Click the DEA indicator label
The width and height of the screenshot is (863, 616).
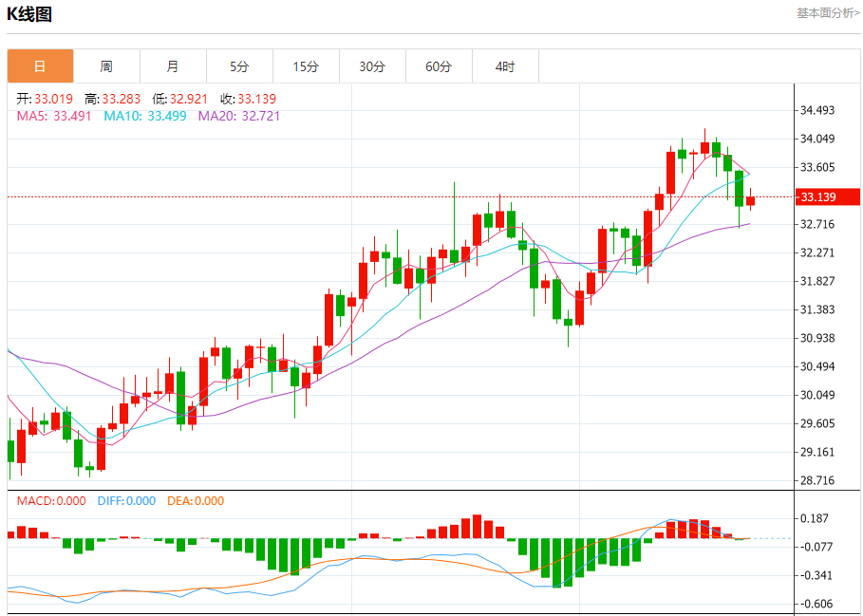pyautogui.click(x=195, y=500)
